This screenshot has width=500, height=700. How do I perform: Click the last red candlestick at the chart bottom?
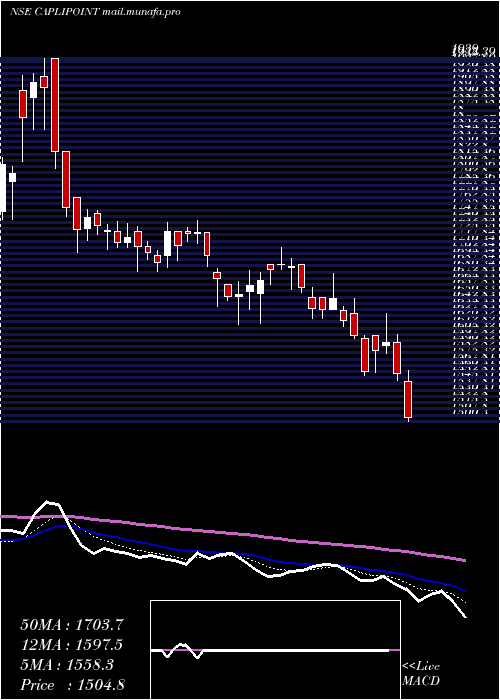(x=408, y=399)
